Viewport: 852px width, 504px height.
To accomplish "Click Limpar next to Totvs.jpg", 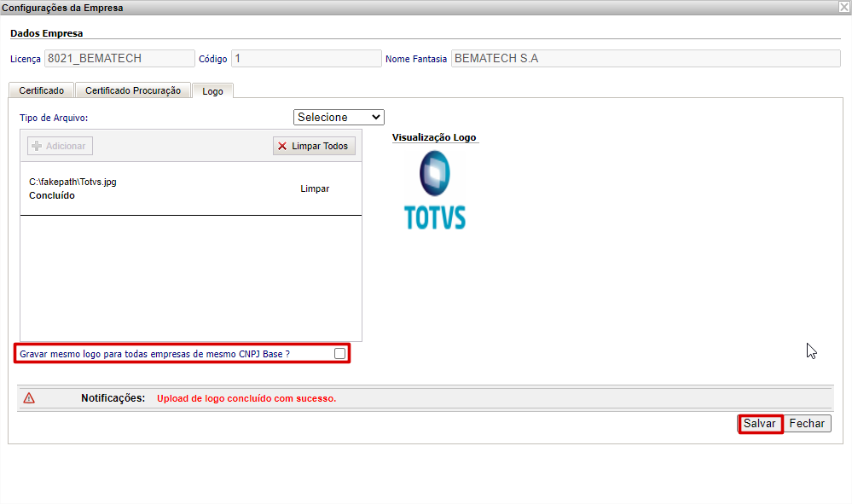I will tap(315, 188).
